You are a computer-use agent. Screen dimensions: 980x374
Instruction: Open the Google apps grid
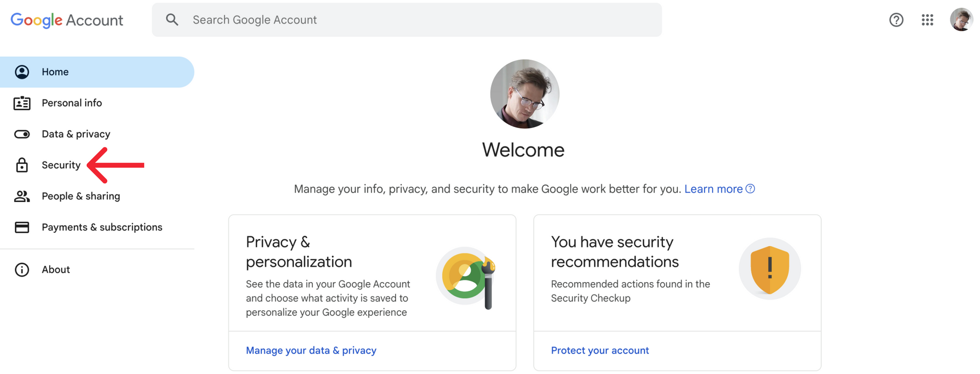pos(927,20)
